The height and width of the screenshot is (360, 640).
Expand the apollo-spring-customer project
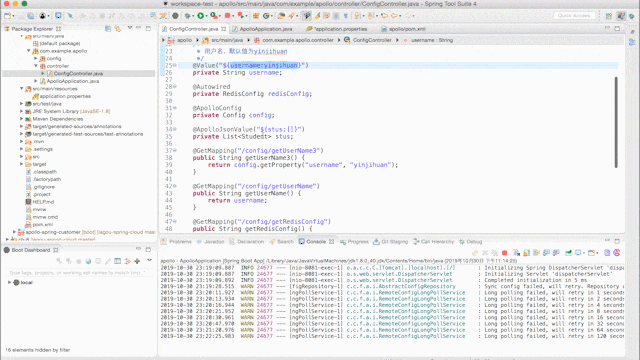click(x=14, y=232)
